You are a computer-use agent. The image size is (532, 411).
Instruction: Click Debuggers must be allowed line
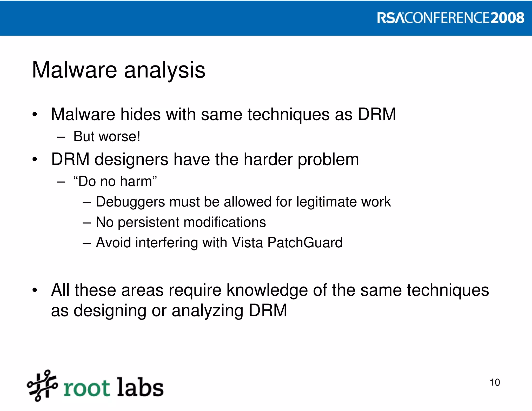(x=243, y=202)
